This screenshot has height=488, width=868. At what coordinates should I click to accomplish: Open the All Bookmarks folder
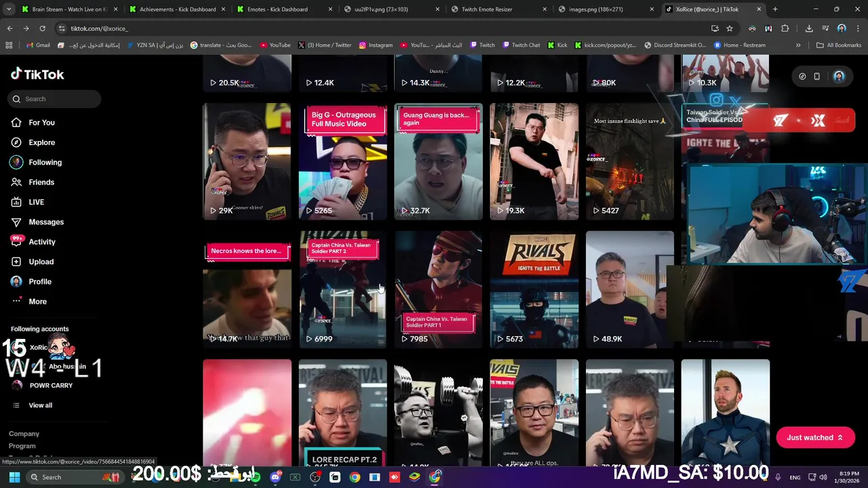(839, 45)
